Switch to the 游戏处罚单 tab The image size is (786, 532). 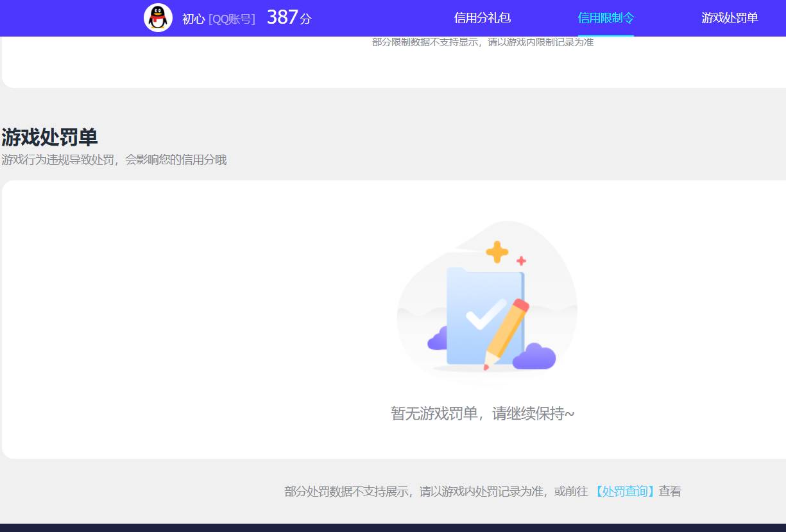[x=730, y=18]
